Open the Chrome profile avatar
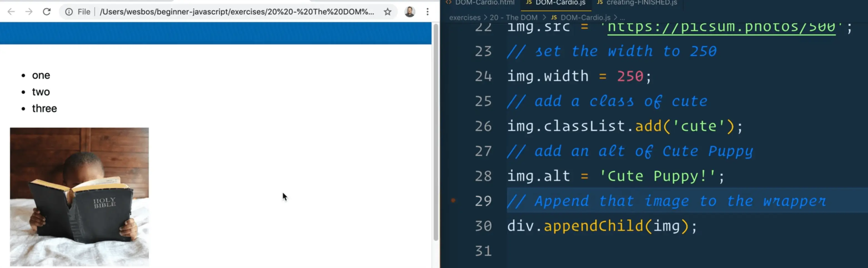Image resolution: width=868 pixels, height=268 pixels. pos(409,12)
